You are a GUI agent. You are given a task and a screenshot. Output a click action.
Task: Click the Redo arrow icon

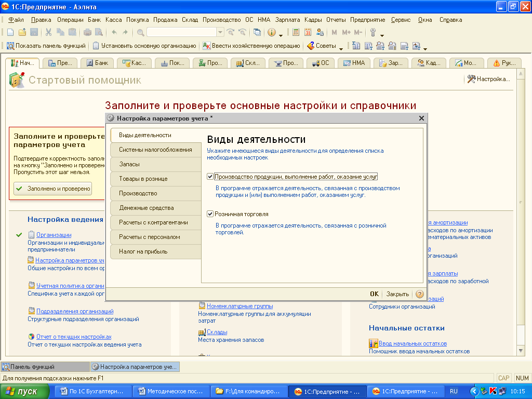pyautogui.click(x=125, y=32)
